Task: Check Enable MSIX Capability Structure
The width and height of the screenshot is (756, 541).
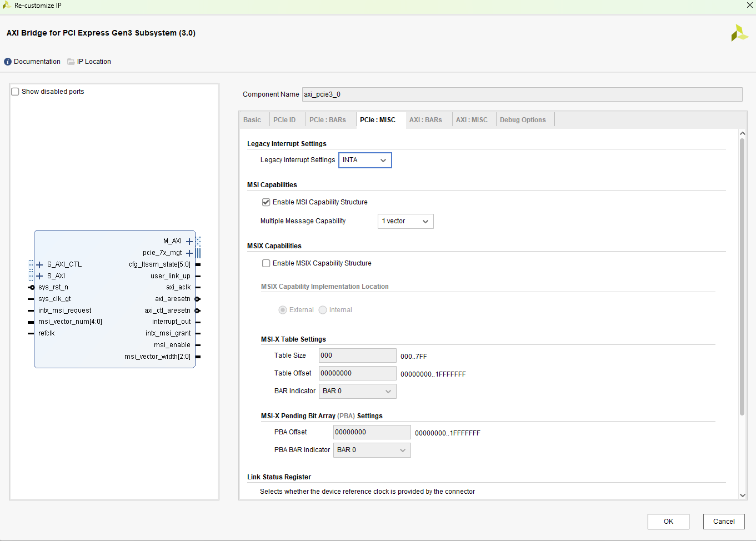Action: pyautogui.click(x=266, y=263)
